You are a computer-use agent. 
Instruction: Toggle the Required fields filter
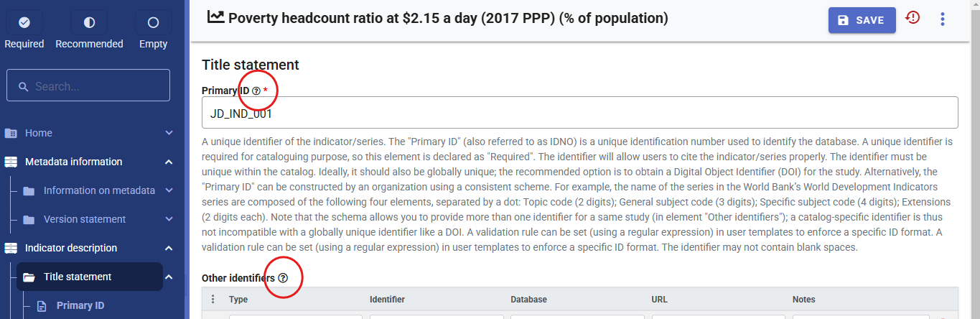(24, 23)
